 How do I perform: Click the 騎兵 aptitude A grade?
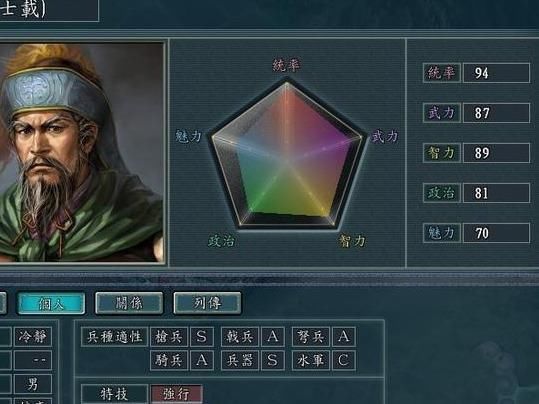202,360
